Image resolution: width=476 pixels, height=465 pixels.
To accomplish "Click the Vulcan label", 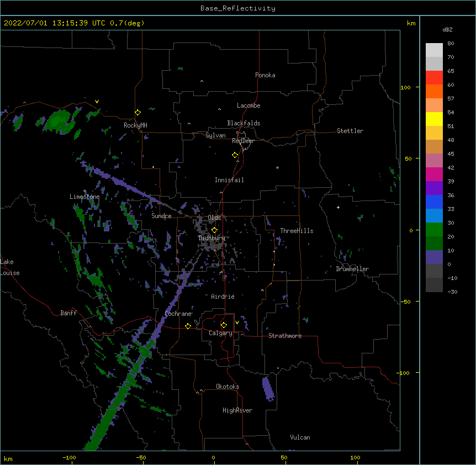I will tap(300, 437).
